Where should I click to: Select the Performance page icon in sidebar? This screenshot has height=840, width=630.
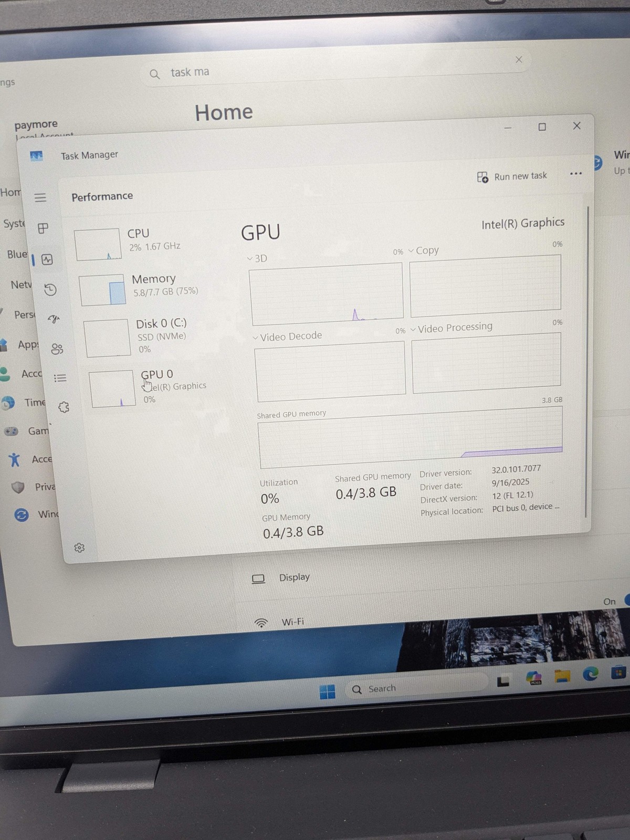point(47,259)
